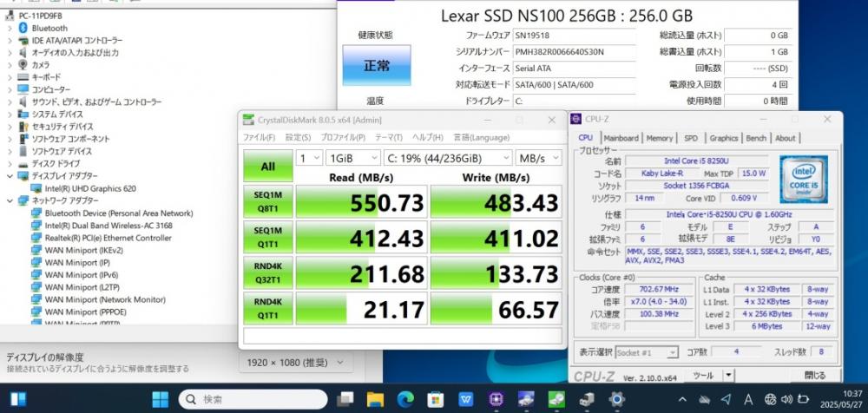Expand the disk drives (ディスク ドライブ) node

(10, 164)
